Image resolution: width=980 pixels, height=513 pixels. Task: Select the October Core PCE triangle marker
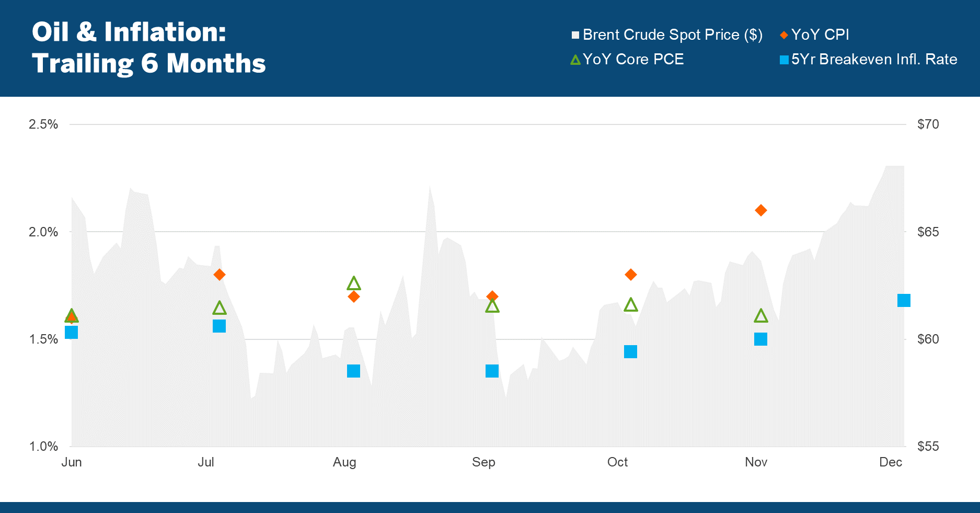pyautogui.click(x=631, y=304)
